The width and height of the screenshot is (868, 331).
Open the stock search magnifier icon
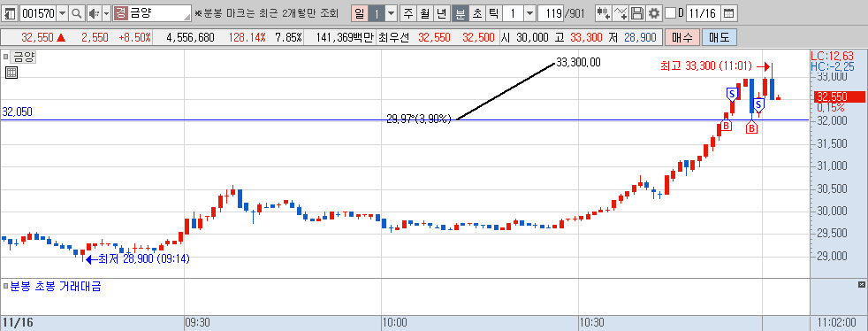point(77,13)
